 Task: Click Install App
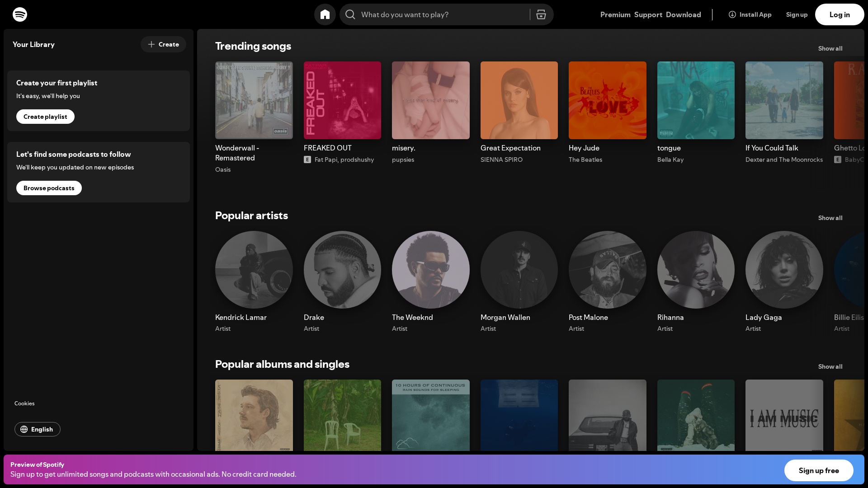[750, 14]
